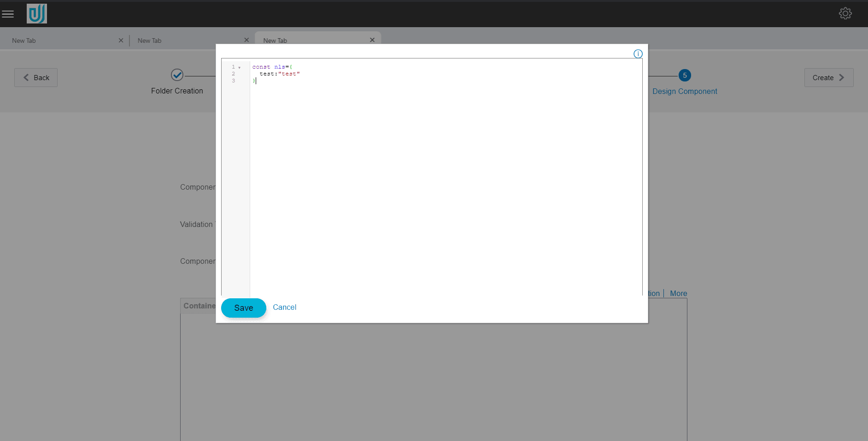868x441 pixels.
Task: Open the navigation hamburger menu
Action: click(x=8, y=13)
